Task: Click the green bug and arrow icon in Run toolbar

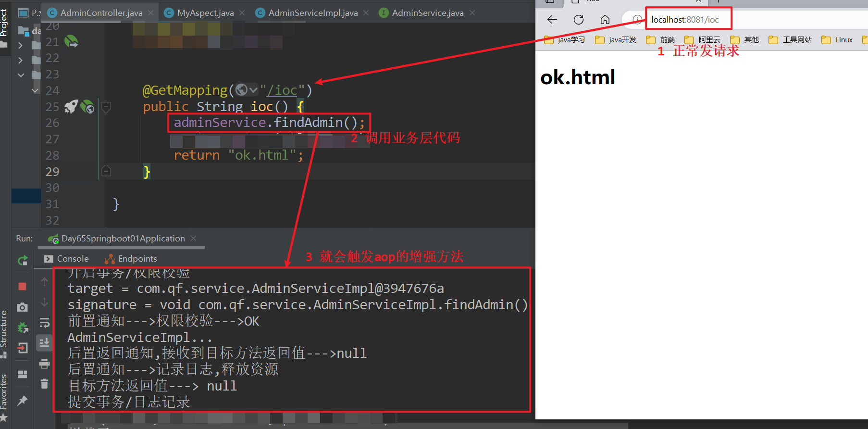Action: tap(22, 328)
